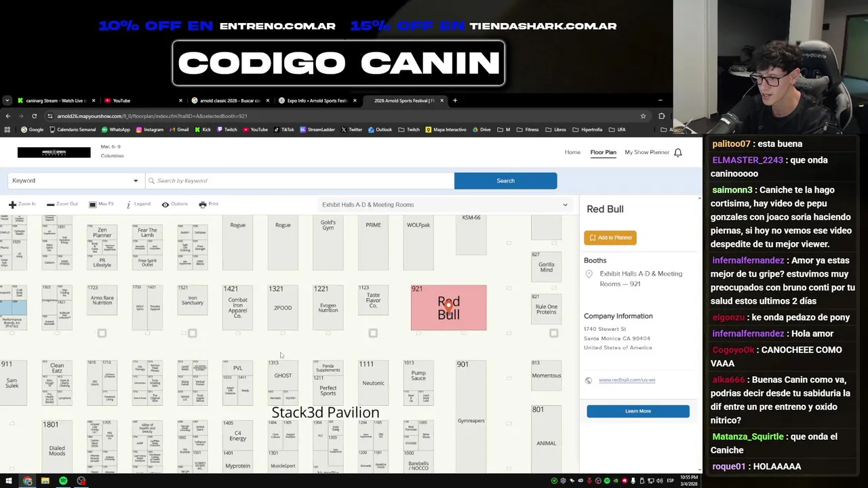Open the StreamLadder bookmark
The width and height of the screenshot is (868, 488).
pos(317,129)
